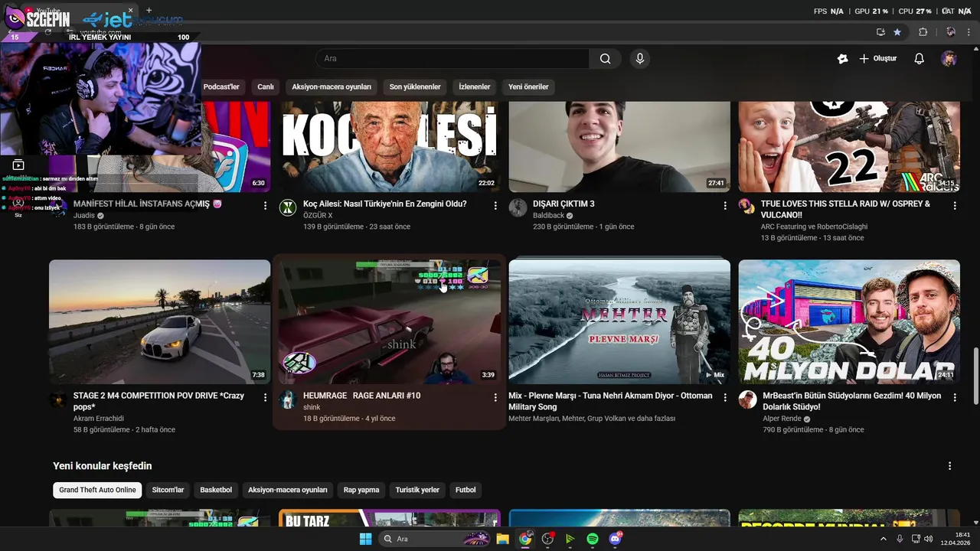Select the Podcast'ler filter chip

pos(221,87)
